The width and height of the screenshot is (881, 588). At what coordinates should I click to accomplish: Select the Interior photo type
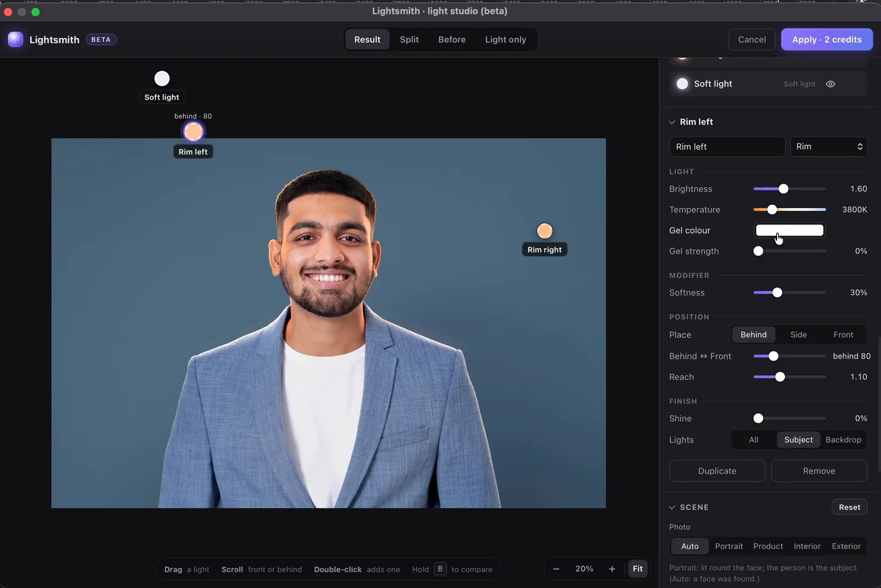point(807,546)
